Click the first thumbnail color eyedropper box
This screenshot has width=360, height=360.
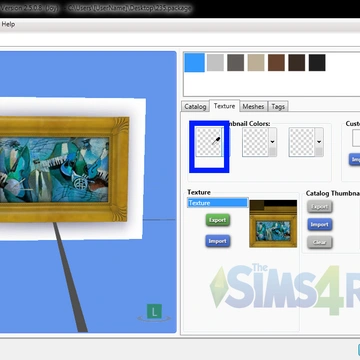(209, 142)
